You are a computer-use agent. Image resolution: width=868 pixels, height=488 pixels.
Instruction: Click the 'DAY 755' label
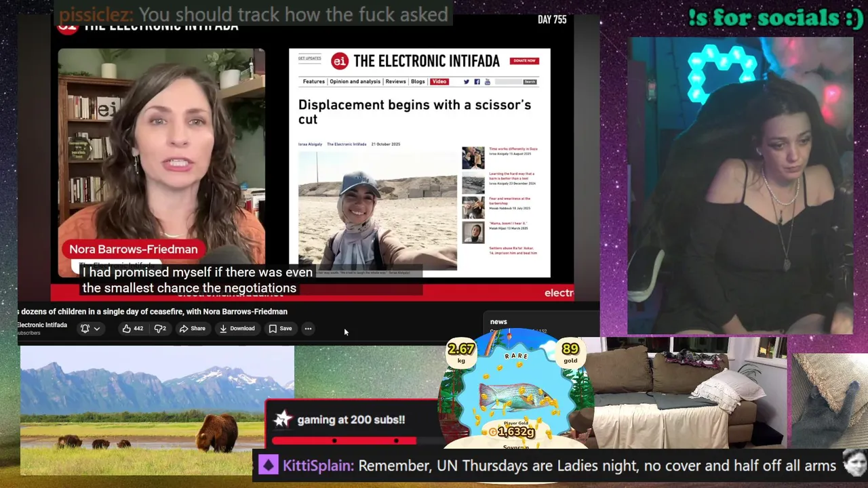point(552,20)
